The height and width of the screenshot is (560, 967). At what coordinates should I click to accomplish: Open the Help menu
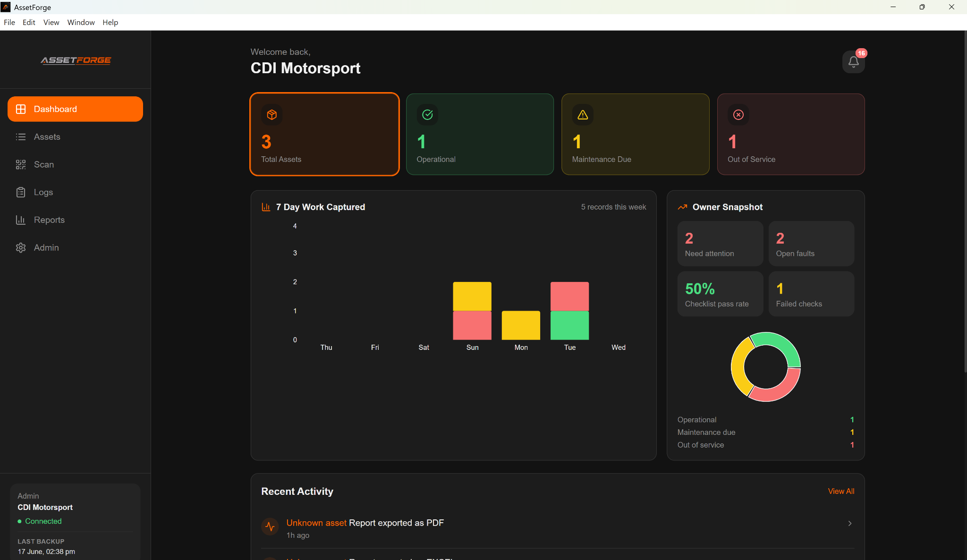click(x=110, y=22)
